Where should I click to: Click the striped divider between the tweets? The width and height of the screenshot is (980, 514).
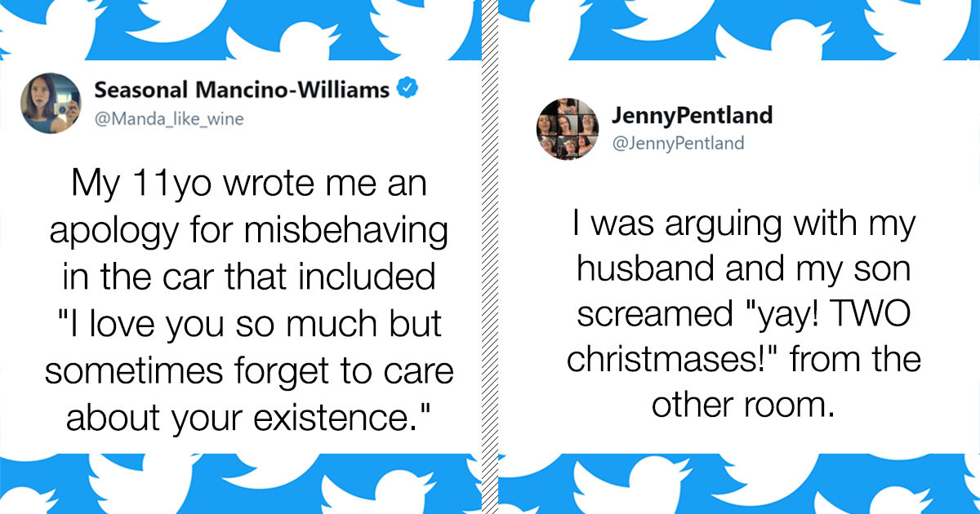pos(490,257)
